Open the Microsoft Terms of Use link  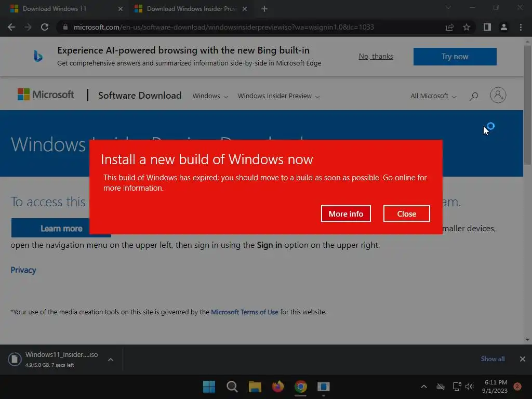244,312
